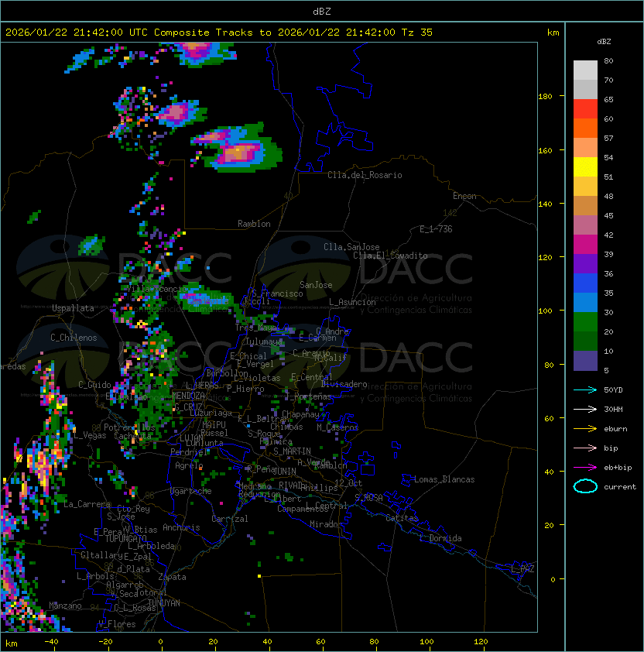Click the 'Potrerillos' map label
Screen dimensions: 644x652
tap(129, 427)
